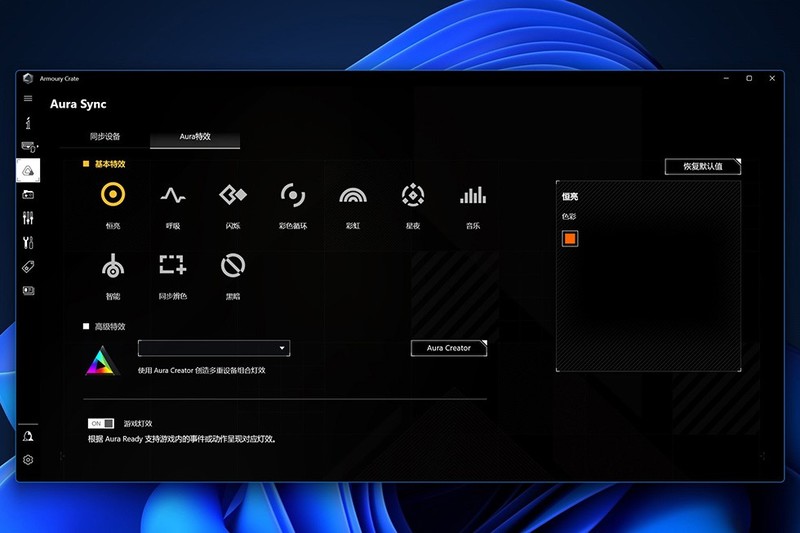Open the hamburger menu in sidebar

[28, 98]
